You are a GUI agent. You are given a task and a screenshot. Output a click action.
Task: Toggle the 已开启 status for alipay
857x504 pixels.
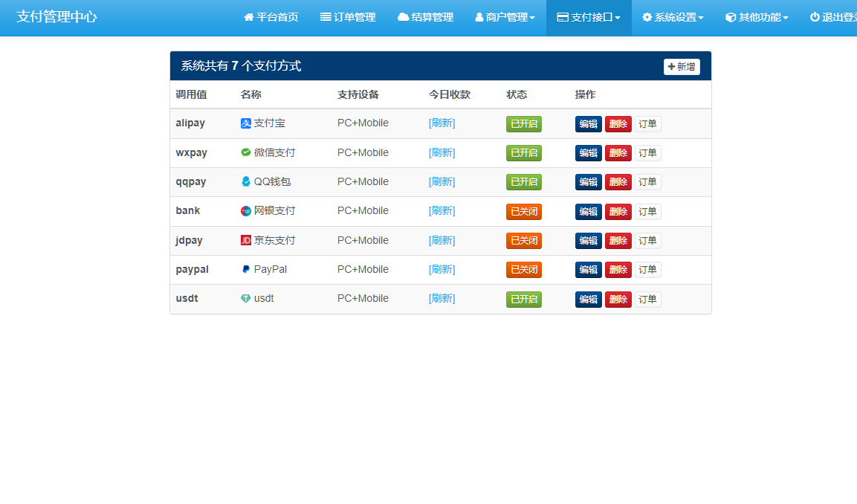(523, 124)
